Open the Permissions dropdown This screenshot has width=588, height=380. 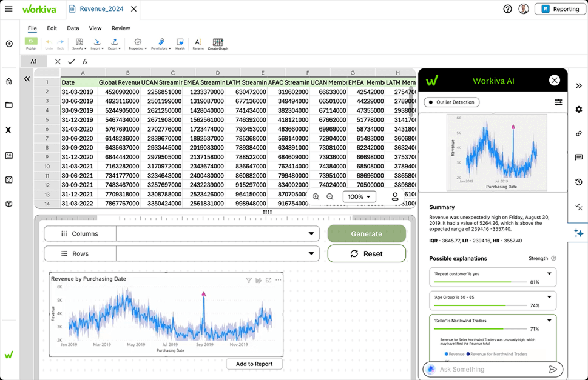coord(161,44)
